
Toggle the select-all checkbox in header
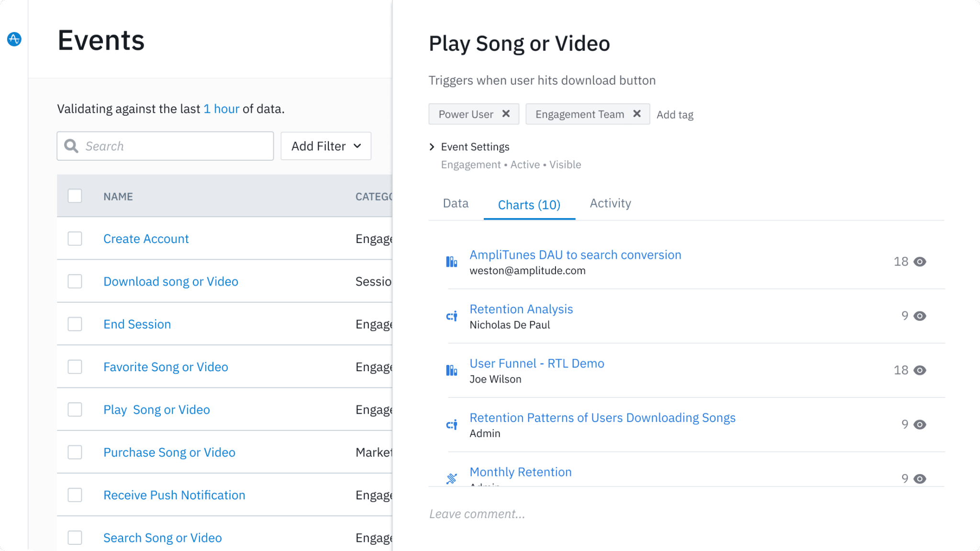[75, 196]
